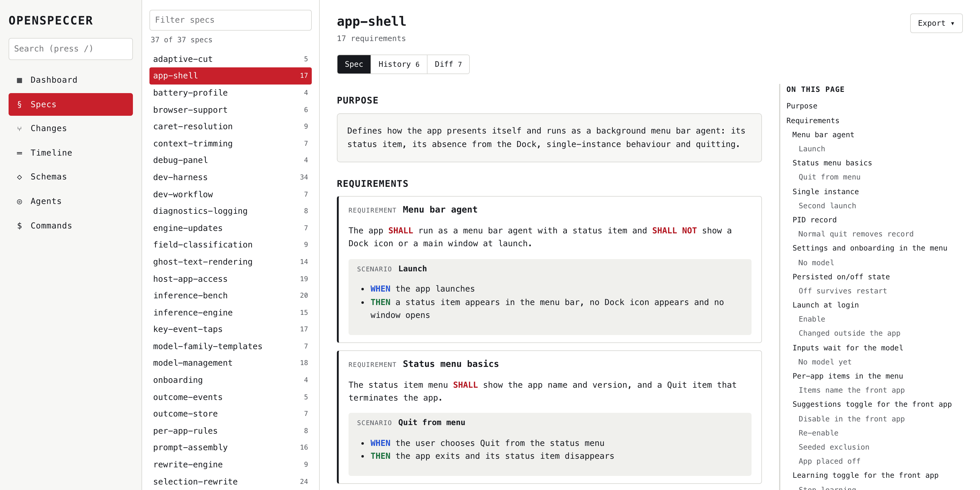This screenshot has width=980, height=490.
Task: Click the Schemas diamond icon
Action: point(19,177)
